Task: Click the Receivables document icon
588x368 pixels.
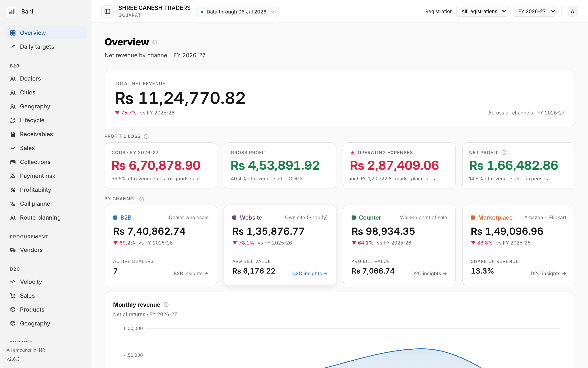Action: pos(13,134)
